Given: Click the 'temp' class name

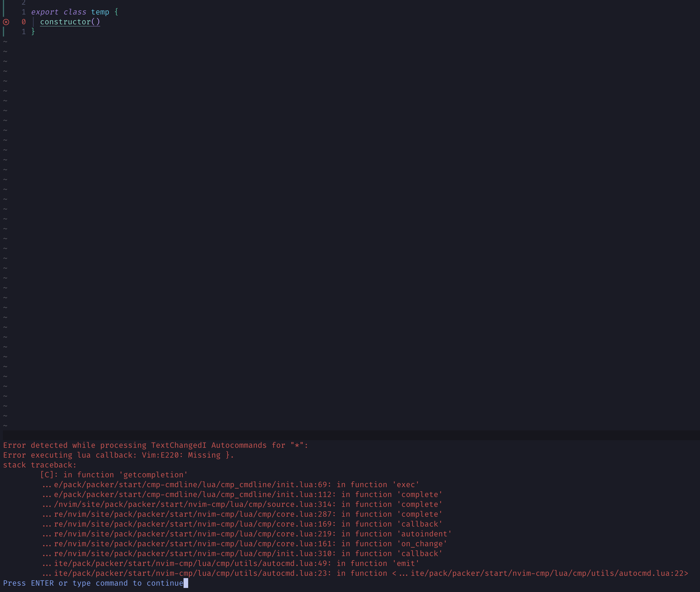Looking at the screenshot, I should tap(100, 12).
